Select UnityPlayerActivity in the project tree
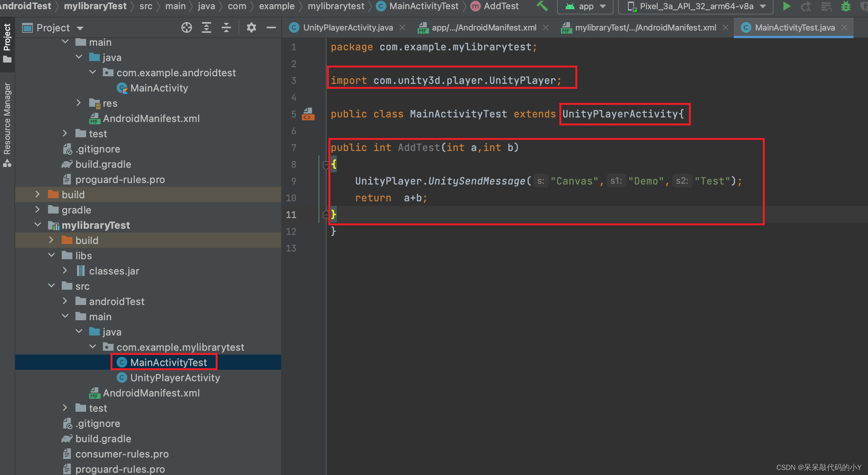Viewport: 868px width, 475px height. tap(175, 377)
